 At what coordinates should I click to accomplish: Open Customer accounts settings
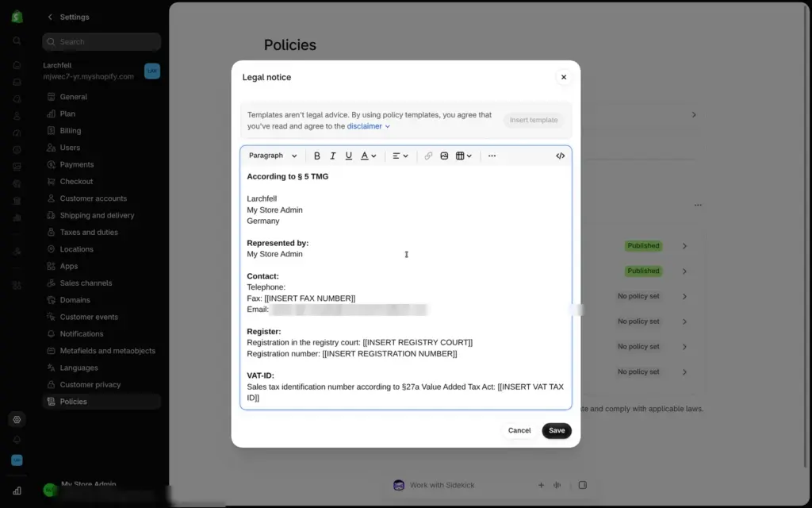tap(101, 198)
